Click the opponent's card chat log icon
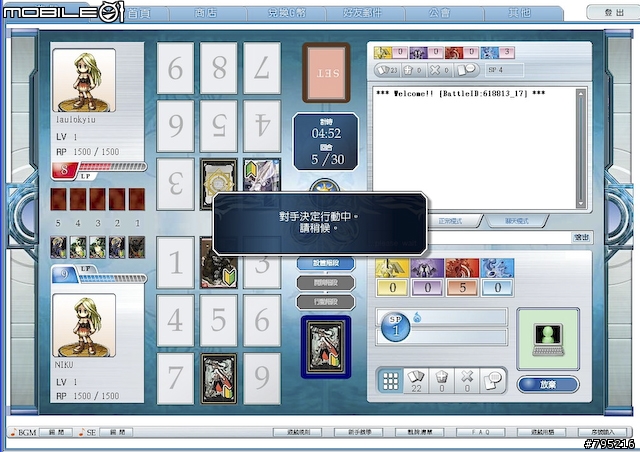 coord(467,70)
